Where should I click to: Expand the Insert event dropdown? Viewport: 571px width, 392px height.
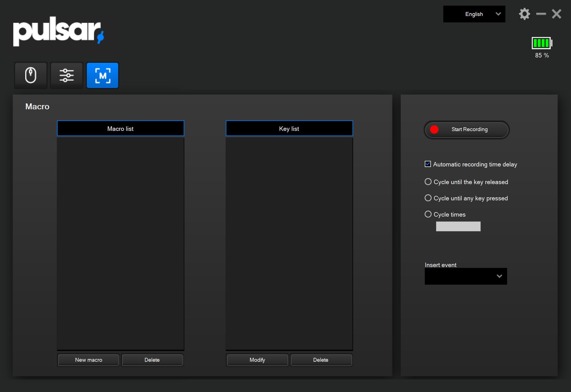[466, 276]
